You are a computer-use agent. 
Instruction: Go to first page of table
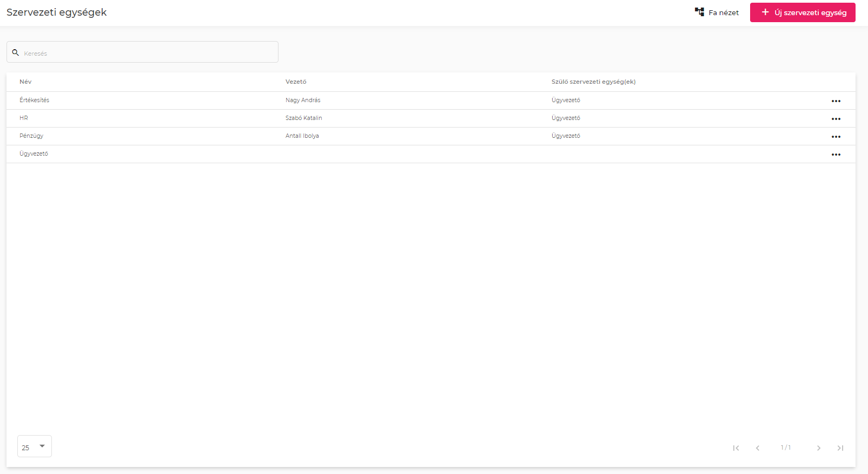tap(736, 448)
